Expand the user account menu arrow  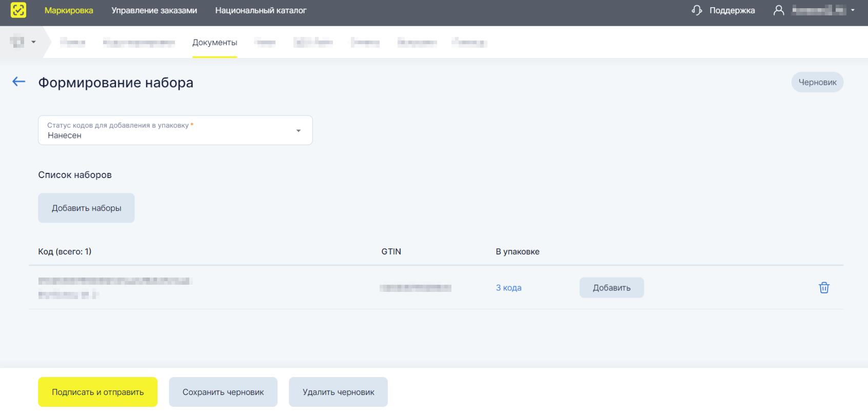(x=853, y=10)
